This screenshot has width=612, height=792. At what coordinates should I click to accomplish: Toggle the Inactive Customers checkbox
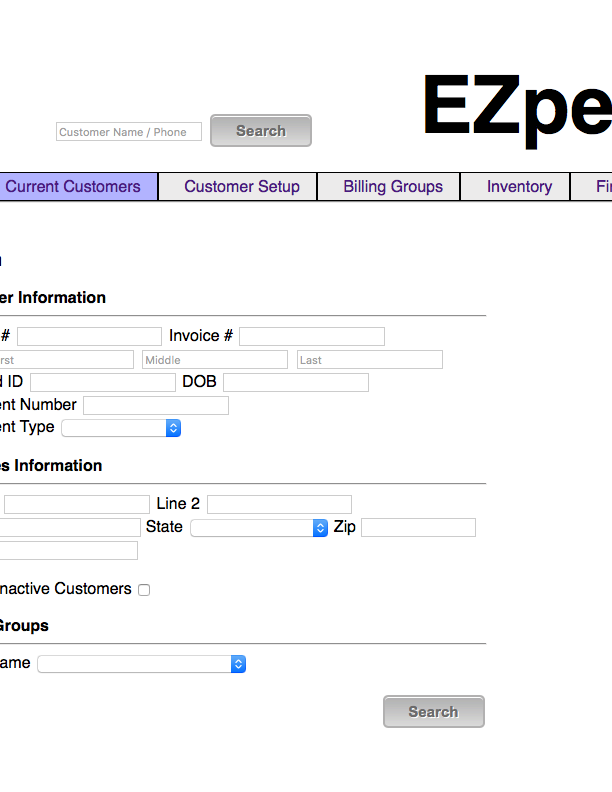coord(144,590)
